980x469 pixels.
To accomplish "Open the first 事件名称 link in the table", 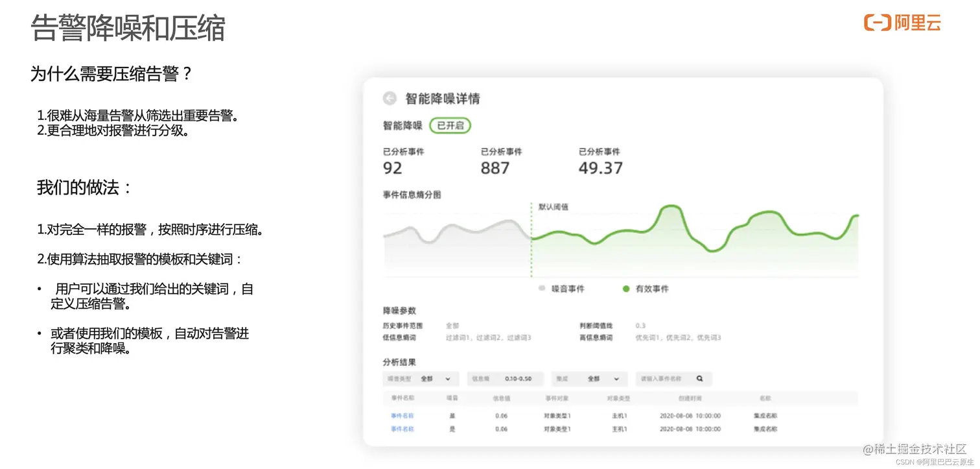I will [403, 415].
